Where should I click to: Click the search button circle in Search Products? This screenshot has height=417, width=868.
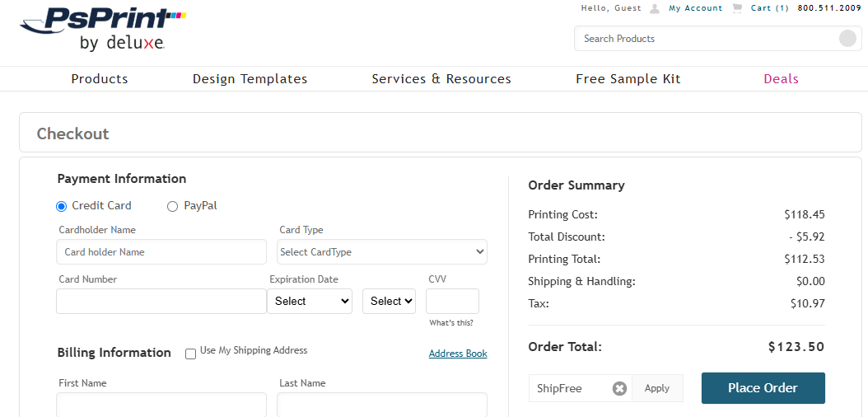847,39
